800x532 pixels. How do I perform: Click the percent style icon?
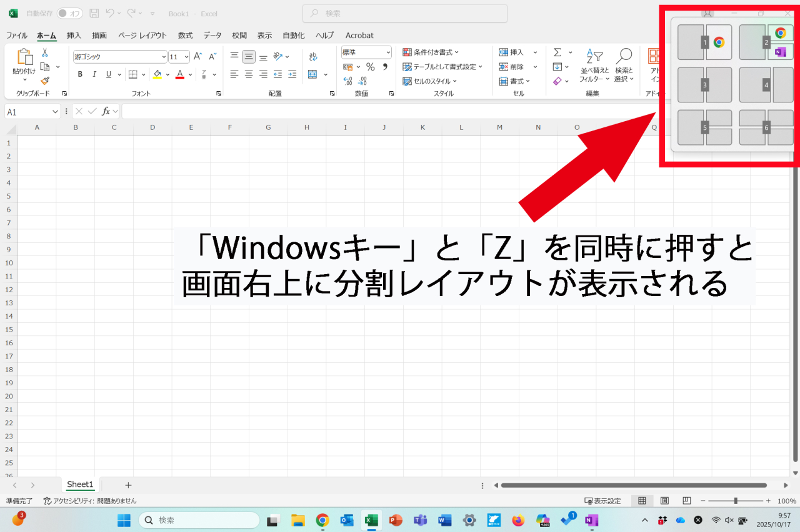pos(370,67)
